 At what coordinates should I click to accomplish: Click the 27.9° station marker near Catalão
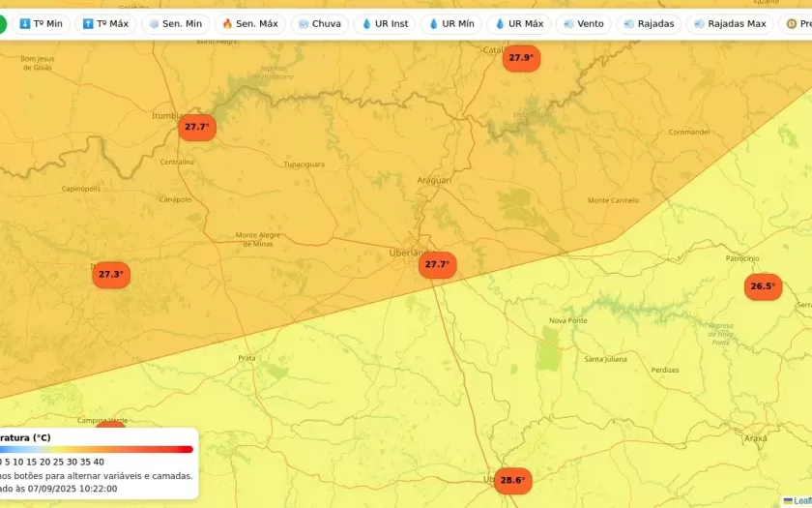(x=521, y=58)
